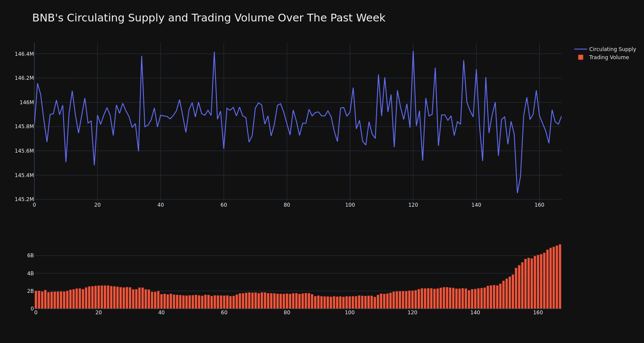Click x-axis label 140 on supply chart
This screenshot has height=343, width=644.
point(476,205)
